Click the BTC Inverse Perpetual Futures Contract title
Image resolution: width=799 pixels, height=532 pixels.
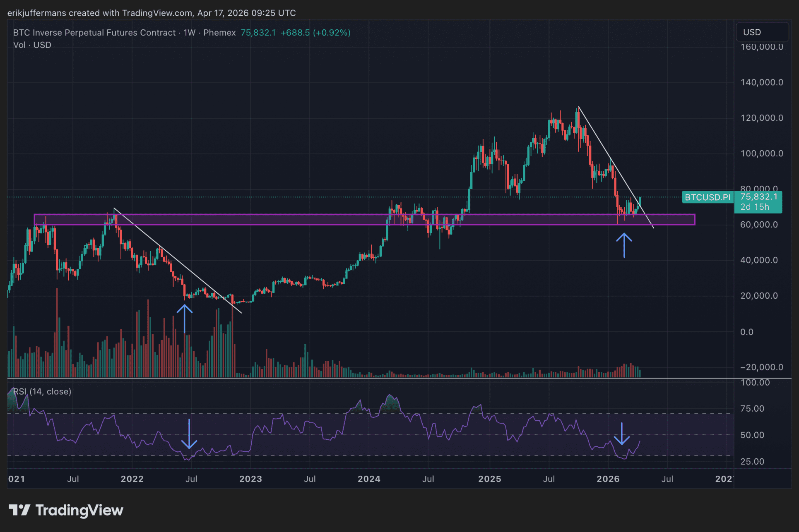click(x=94, y=33)
